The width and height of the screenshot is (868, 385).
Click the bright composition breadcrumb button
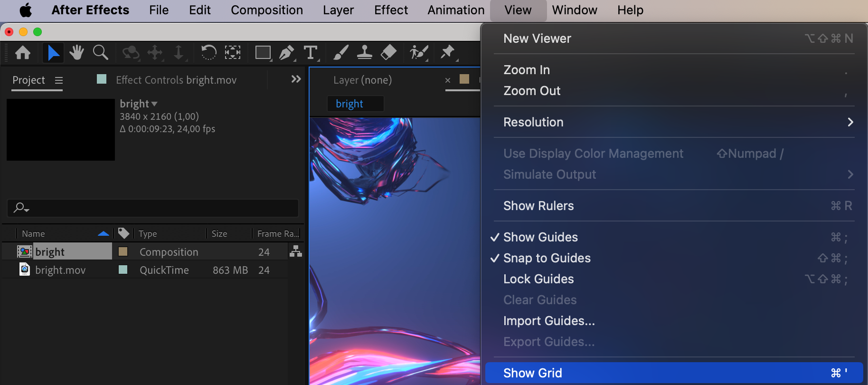356,104
